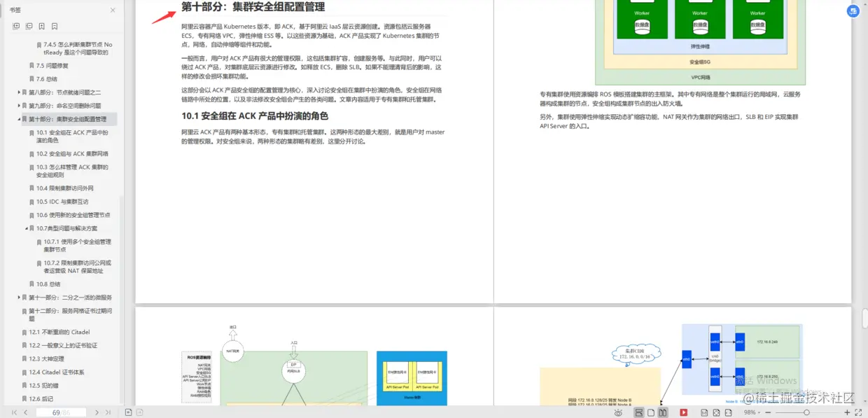Open bookmark 10.6 使用新的安全组管理节点
Viewport: 868px width, 418px height.
pos(73,215)
